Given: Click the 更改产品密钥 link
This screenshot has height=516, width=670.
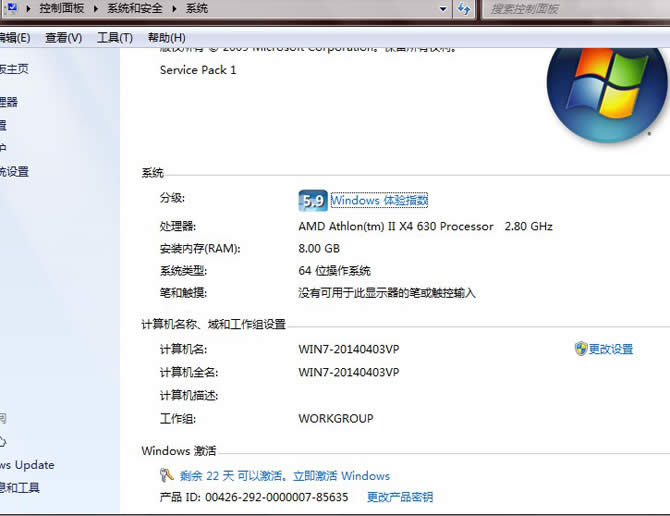Looking at the screenshot, I should (x=400, y=497).
